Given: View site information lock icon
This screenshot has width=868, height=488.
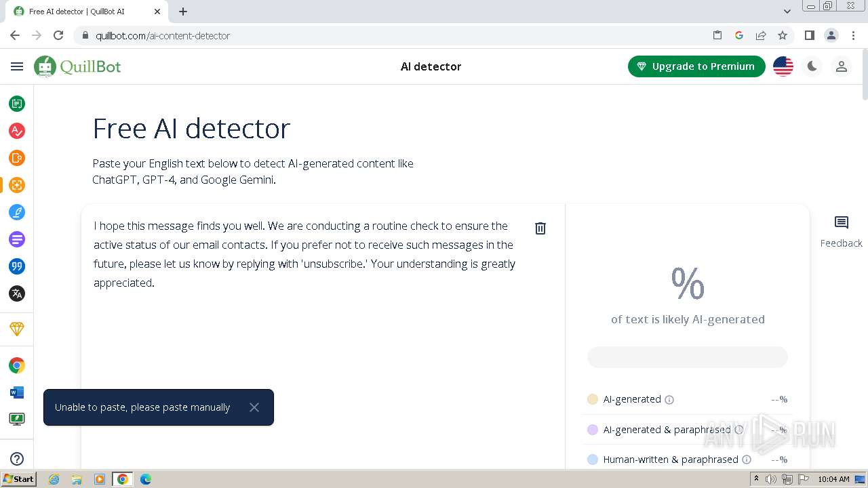Looking at the screenshot, I should [x=85, y=35].
